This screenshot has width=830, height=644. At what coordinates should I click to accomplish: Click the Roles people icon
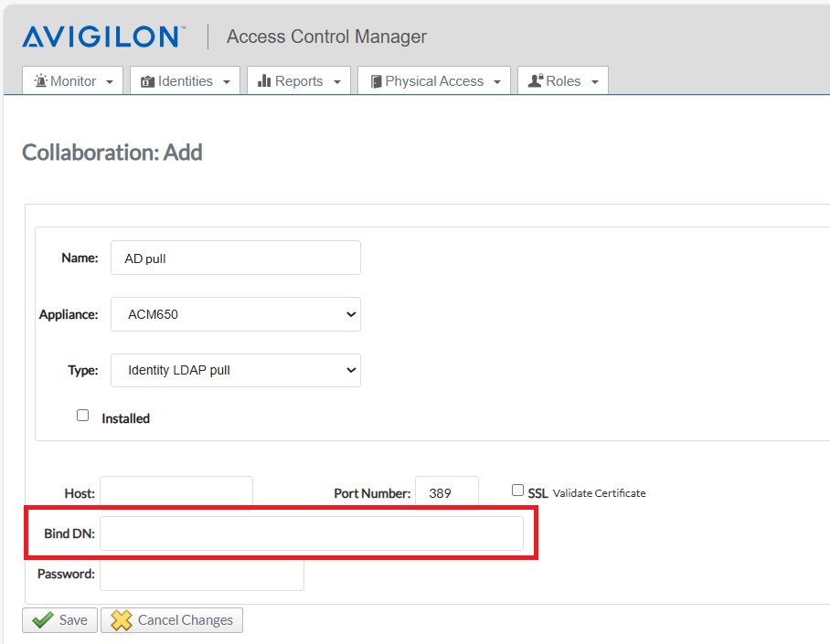point(535,80)
